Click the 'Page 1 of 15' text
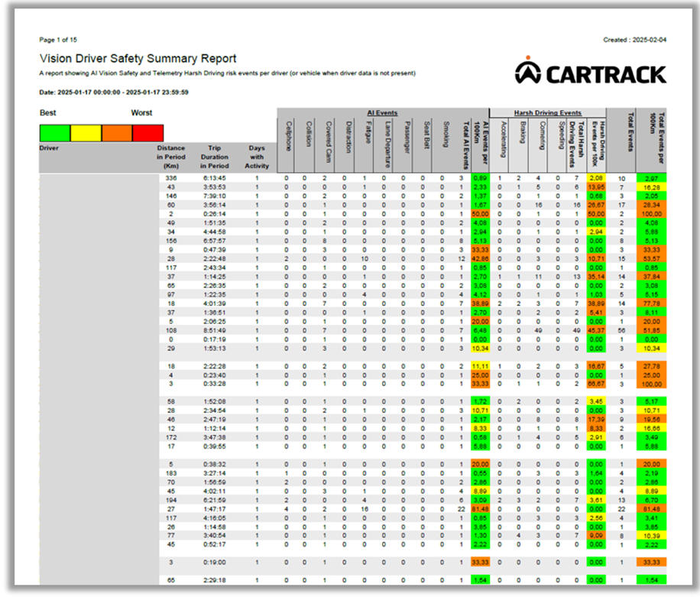Screen dimensions: 700x597 (58, 40)
